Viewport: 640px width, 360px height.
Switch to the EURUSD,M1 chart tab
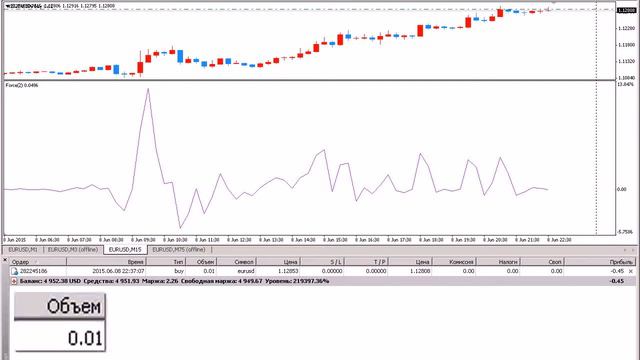(x=23, y=249)
